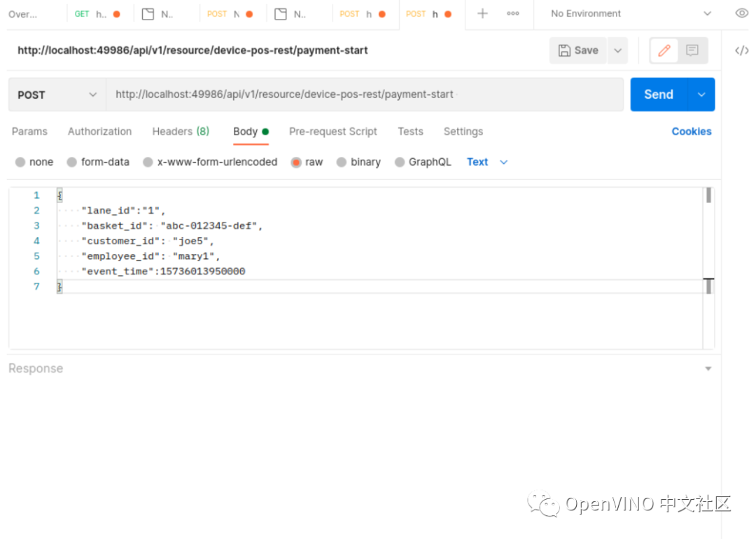Select the none body type
Image resolution: width=756 pixels, height=539 pixels.
pyautogui.click(x=20, y=162)
